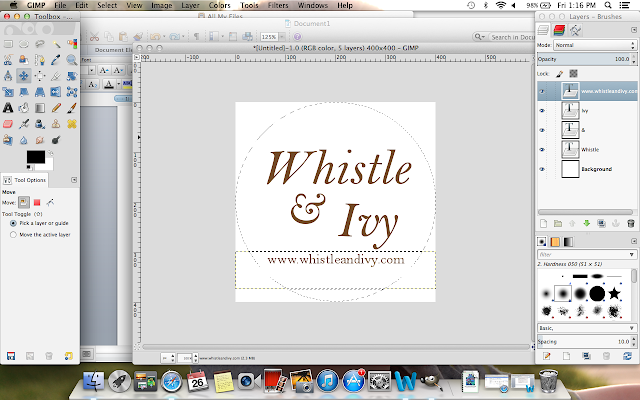Open the Colors menu

coord(220,5)
